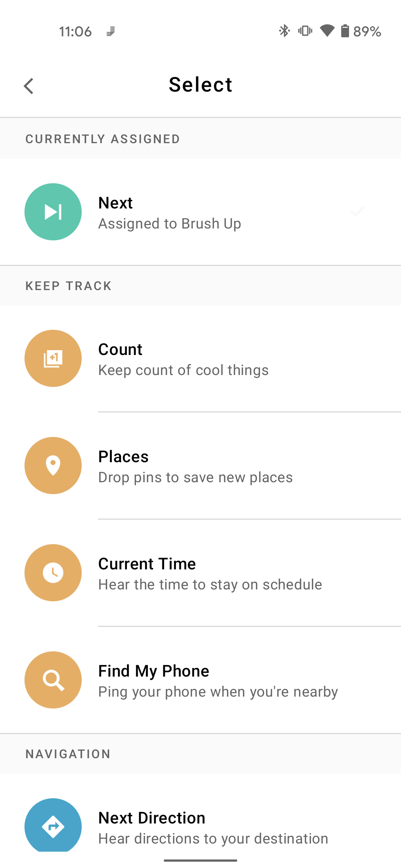Image resolution: width=401 pixels, height=868 pixels.
Task: Tap the battery status icon
Action: (x=345, y=31)
